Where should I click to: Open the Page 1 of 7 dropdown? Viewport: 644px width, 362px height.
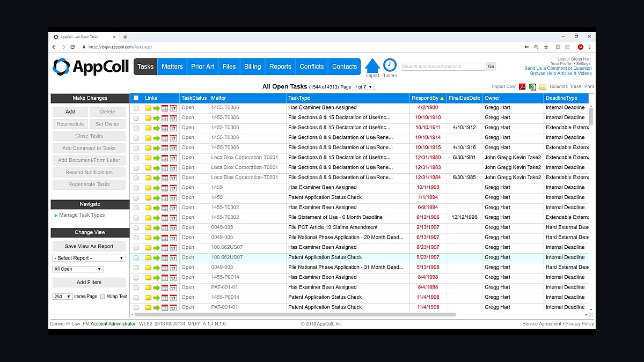coord(363,87)
